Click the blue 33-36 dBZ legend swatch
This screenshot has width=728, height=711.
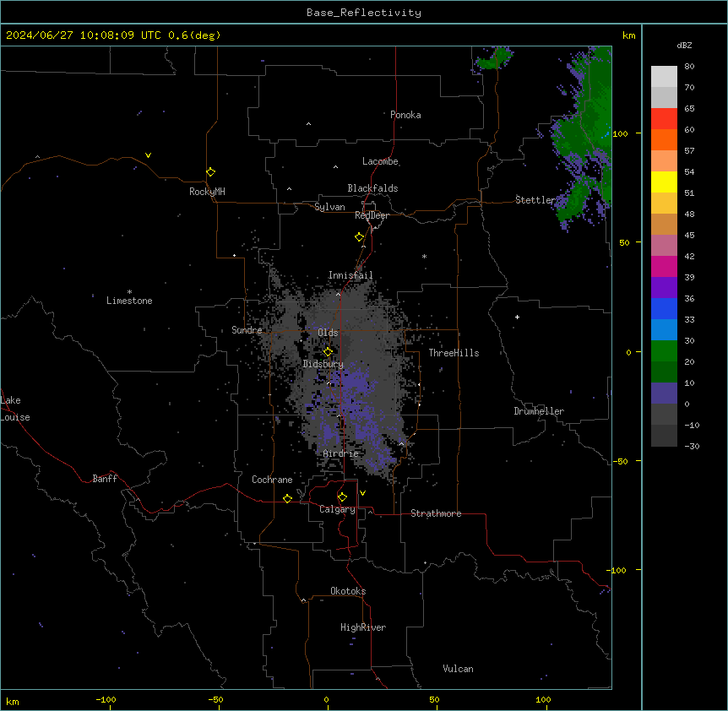664,308
